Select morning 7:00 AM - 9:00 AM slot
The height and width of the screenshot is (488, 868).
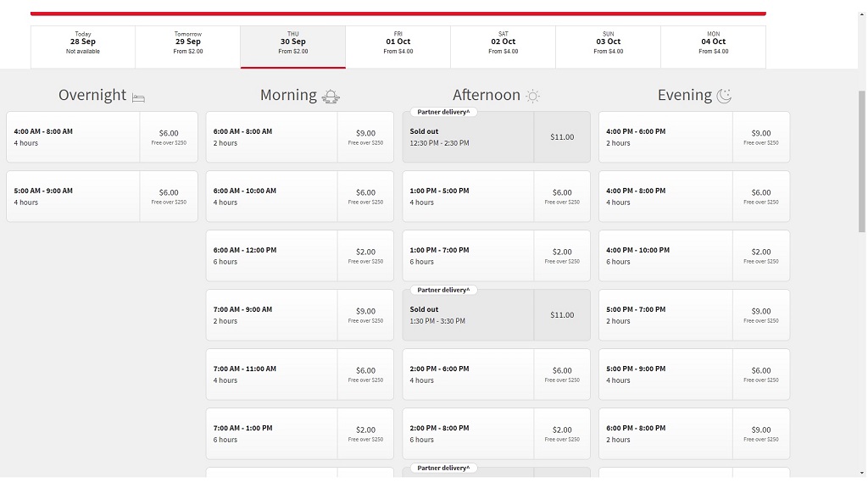(299, 315)
